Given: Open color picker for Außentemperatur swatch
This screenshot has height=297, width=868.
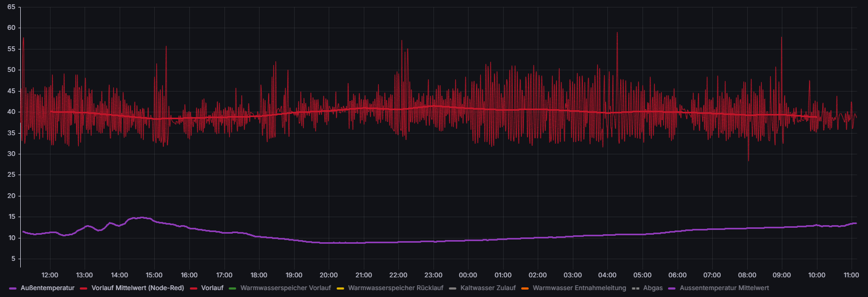Looking at the screenshot, I should coord(13,288).
